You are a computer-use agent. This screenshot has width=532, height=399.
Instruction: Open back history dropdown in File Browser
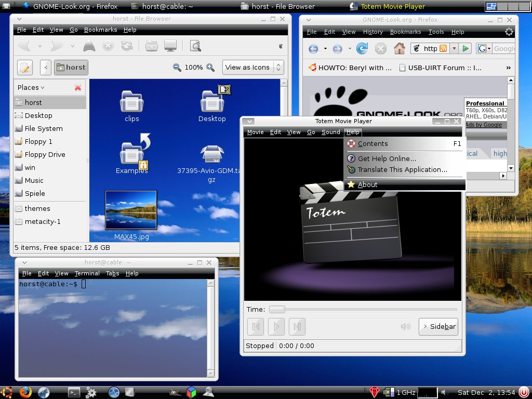point(40,46)
